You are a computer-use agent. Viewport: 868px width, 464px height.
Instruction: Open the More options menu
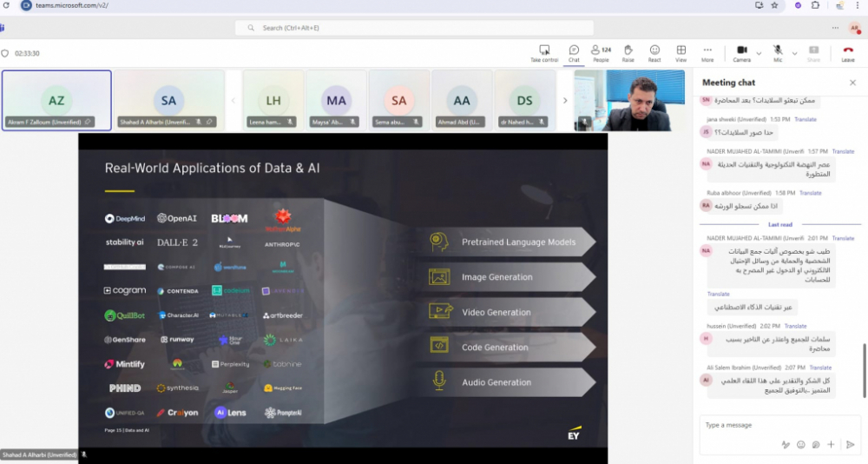tap(707, 53)
